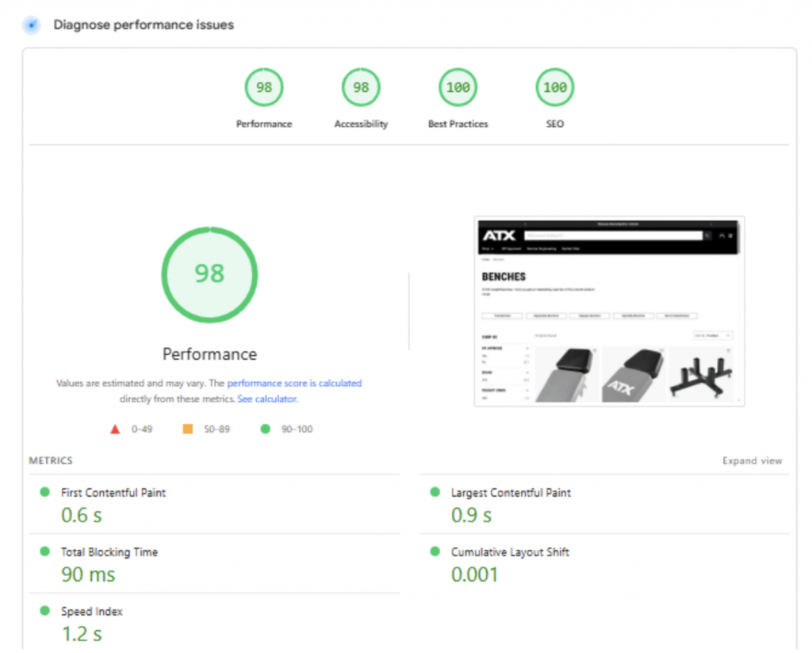Screen dimensions: 812x653
Task: Click the blue Diagnose performance issues icon
Action: pyautogui.click(x=32, y=25)
